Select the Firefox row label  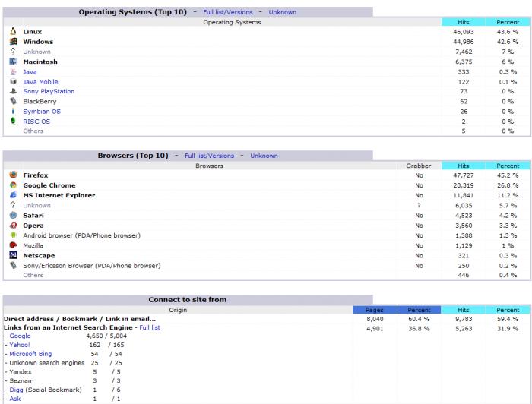point(36,175)
